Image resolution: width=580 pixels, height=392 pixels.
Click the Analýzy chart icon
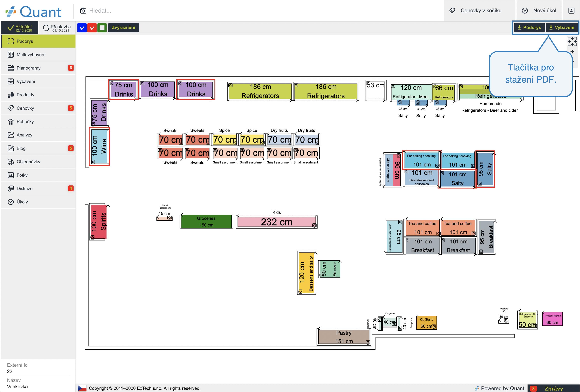11,135
